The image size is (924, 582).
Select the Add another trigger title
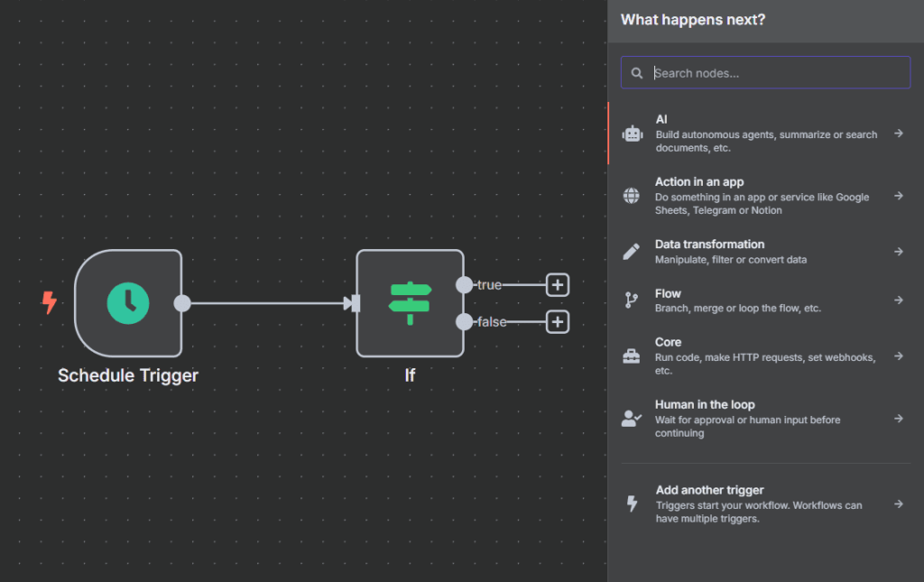click(709, 490)
